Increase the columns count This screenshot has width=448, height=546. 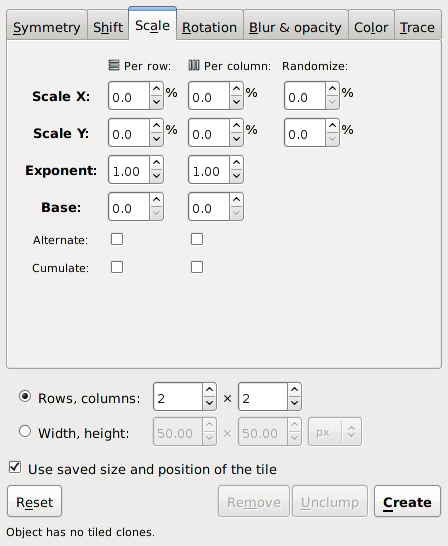[x=294, y=390]
